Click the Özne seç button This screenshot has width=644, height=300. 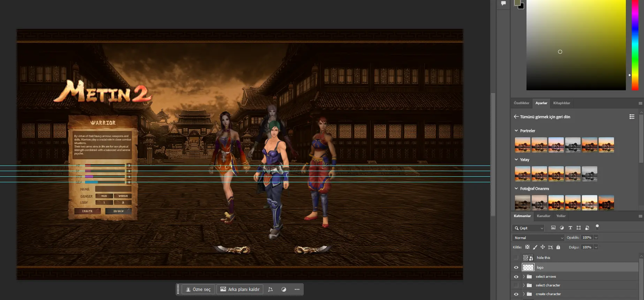[198, 290]
